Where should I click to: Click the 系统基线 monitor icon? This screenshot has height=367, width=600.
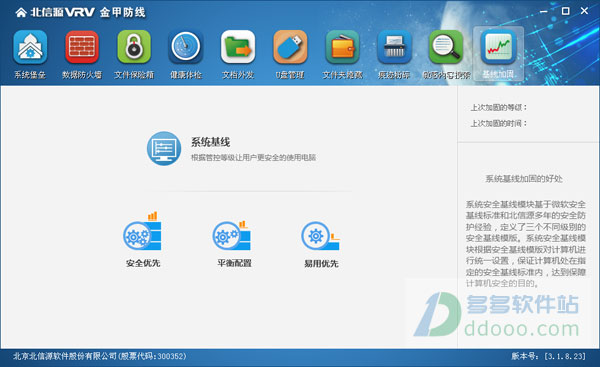click(164, 148)
